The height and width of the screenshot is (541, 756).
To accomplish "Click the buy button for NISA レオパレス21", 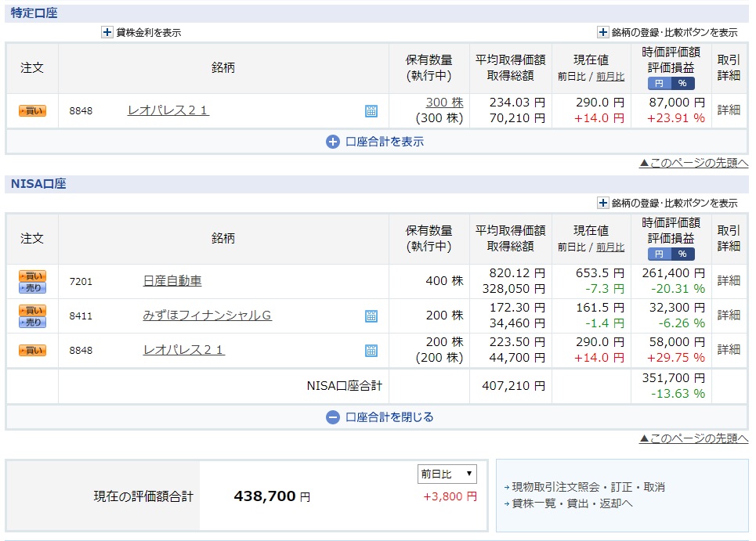I will pyautogui.click(x=32, y=350).
